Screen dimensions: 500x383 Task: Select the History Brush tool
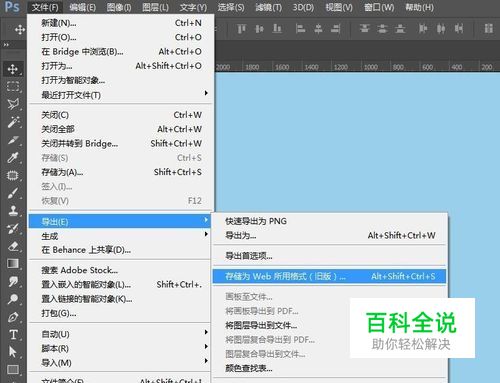[x=13, y=228]
